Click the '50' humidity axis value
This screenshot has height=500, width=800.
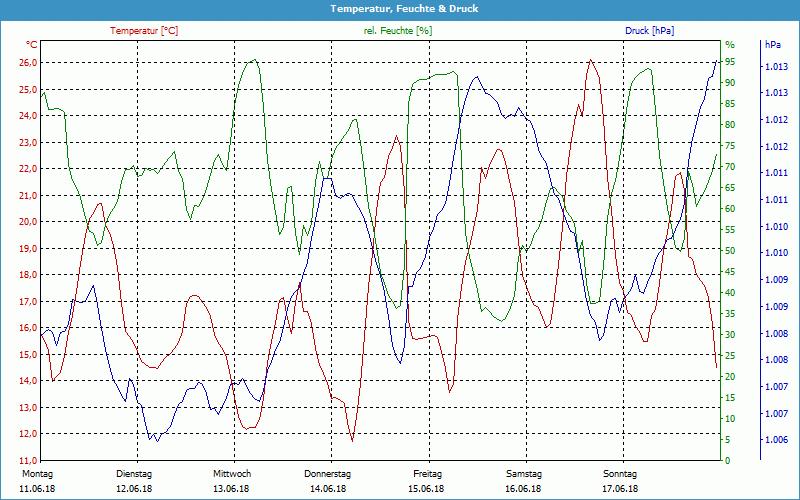[730, 251]
